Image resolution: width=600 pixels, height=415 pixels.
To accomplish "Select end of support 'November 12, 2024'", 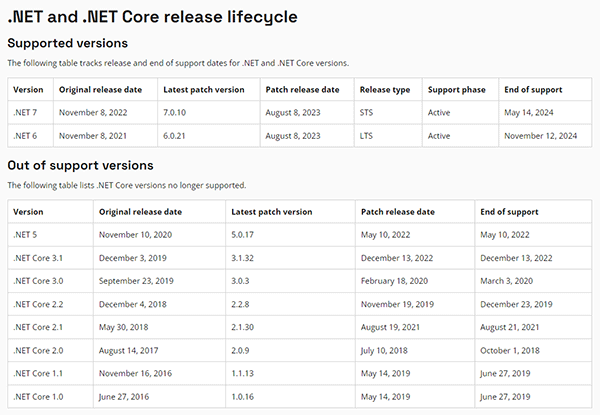I will [541, 136].
